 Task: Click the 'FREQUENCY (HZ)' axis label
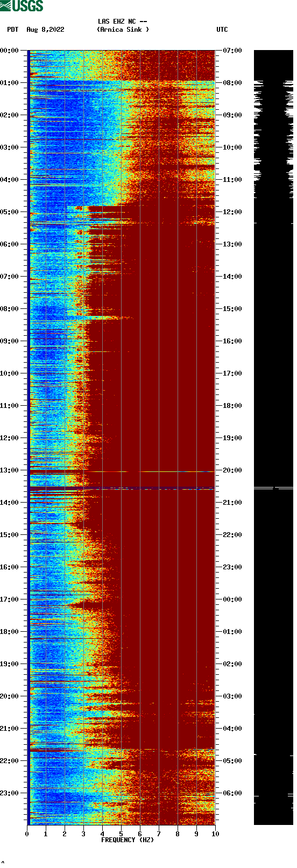click(128, 840)
